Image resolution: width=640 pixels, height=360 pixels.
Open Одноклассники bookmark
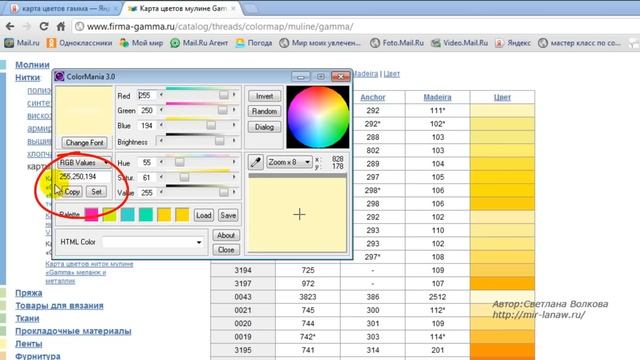pyautogui.click(x=79, y=42)
